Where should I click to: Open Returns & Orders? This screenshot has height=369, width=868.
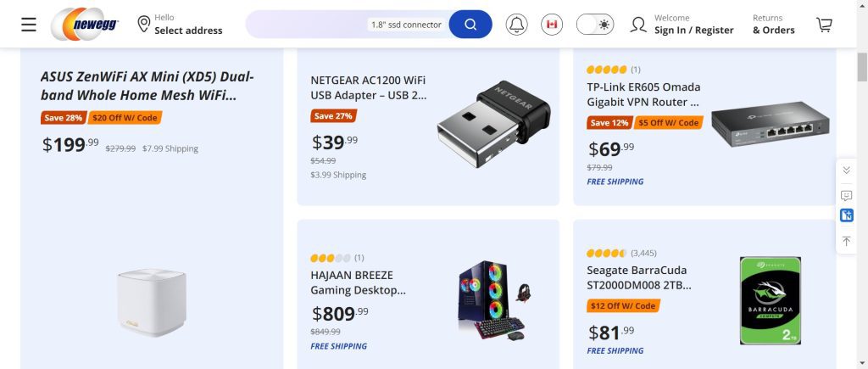[773, 24]
